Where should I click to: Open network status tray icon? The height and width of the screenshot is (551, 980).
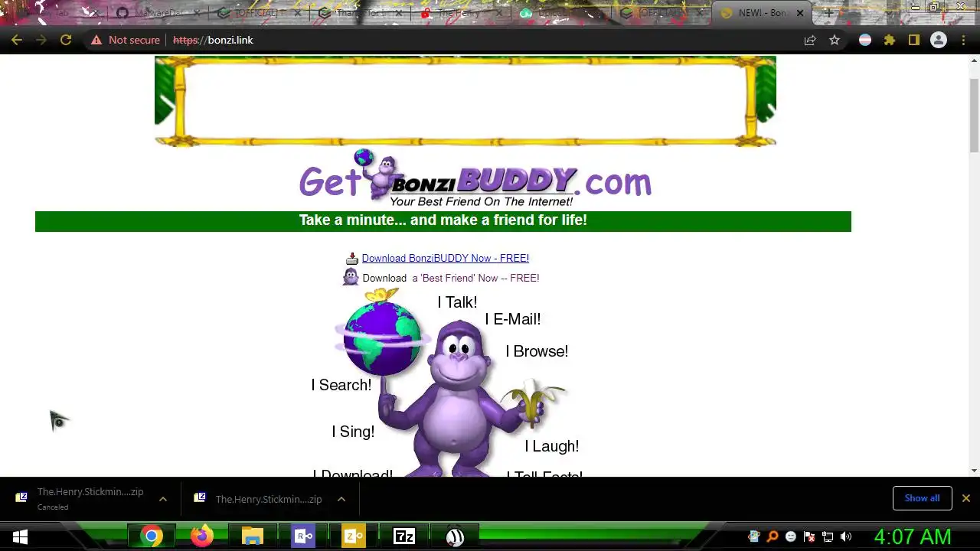pyautogui.click(x=828, y=536)
